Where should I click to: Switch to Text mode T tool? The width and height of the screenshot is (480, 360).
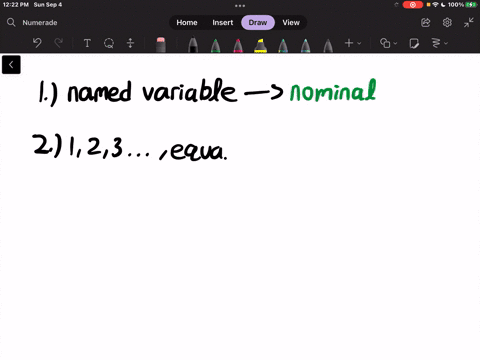click(x=87, y=43)
